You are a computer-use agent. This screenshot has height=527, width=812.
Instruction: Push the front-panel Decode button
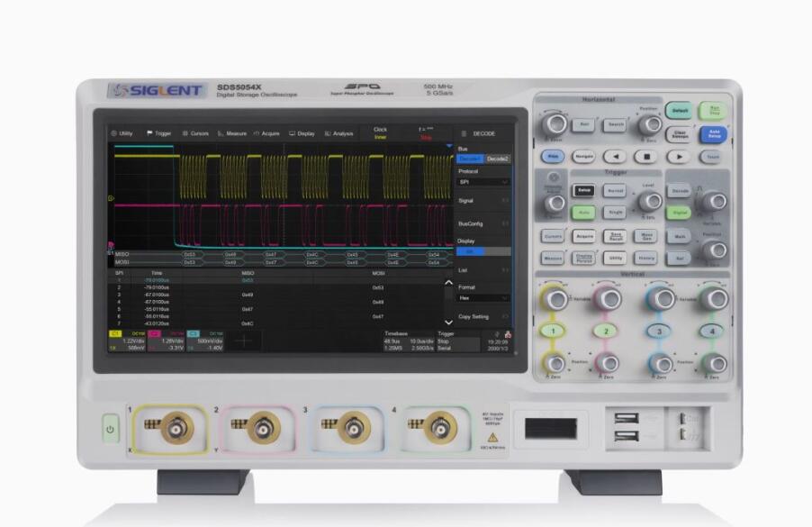click(x=680, y=191)
